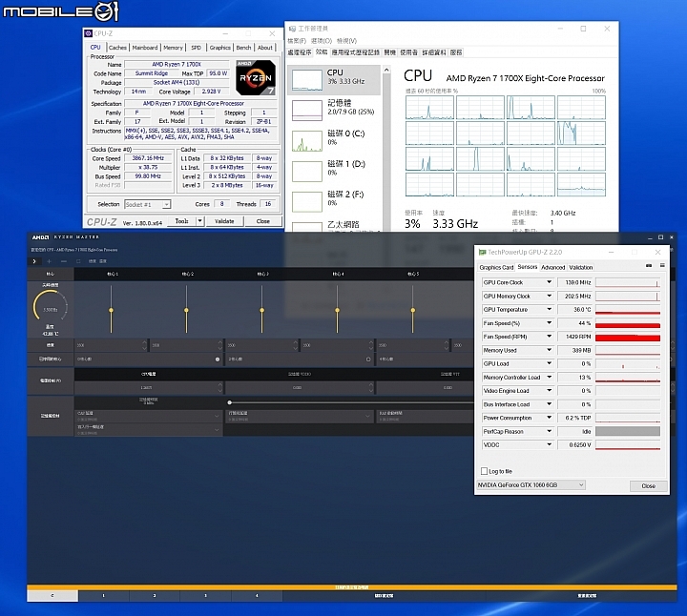Image resolution: width=687 pixels, height=616 pixels.
Task: Click the Task Manager title bar icon
Action: [292, 29]
